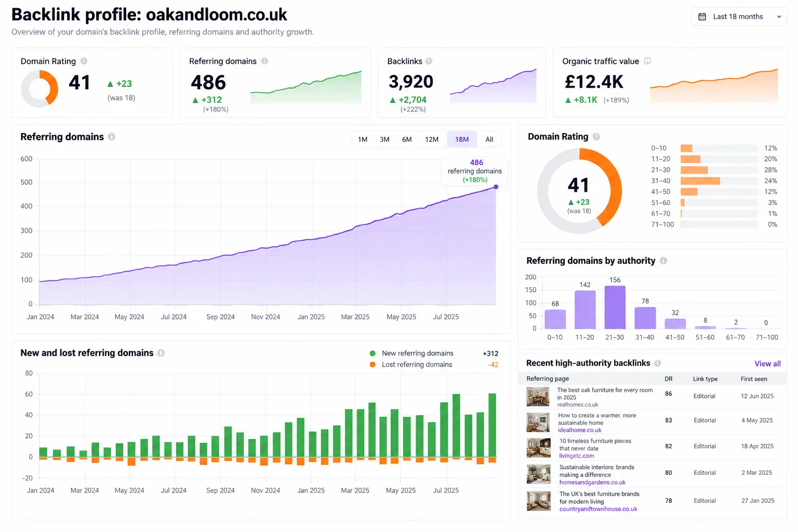Click the thumbnail for the homesandgardens.co.uk article
Screen dimensions: 798x532
(x=538, y=474)
